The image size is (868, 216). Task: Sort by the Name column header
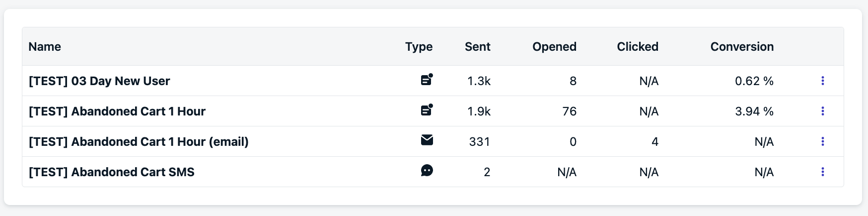coord(45,47)
